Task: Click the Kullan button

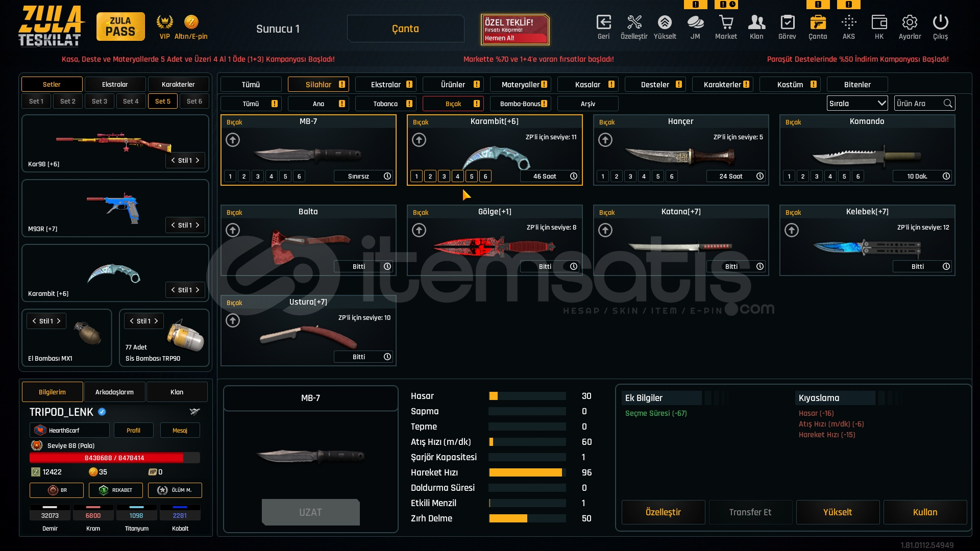Action: point(925,512)
